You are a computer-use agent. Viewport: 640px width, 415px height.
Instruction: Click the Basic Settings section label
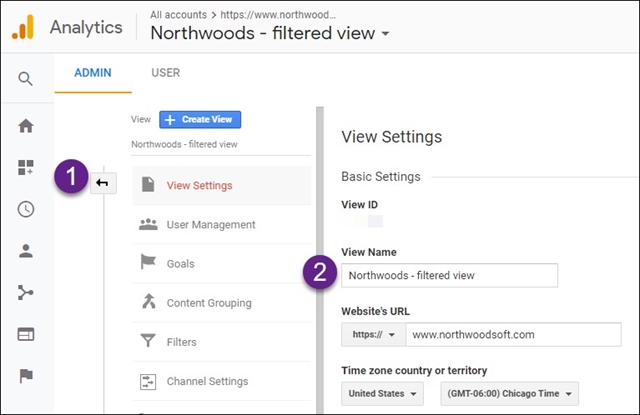pyautogui.click(x=381, y=177)
